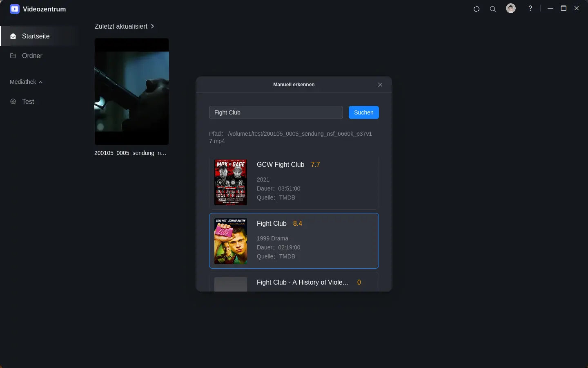Select Fight Club - A History of Violence result
Viewport: 588px width, 368px height.
[303, 283]
